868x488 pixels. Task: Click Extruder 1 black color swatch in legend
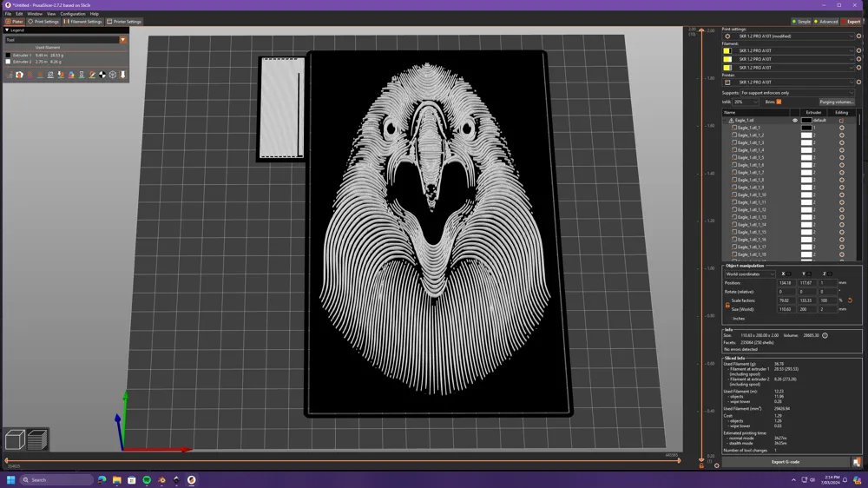click(8, 56)
